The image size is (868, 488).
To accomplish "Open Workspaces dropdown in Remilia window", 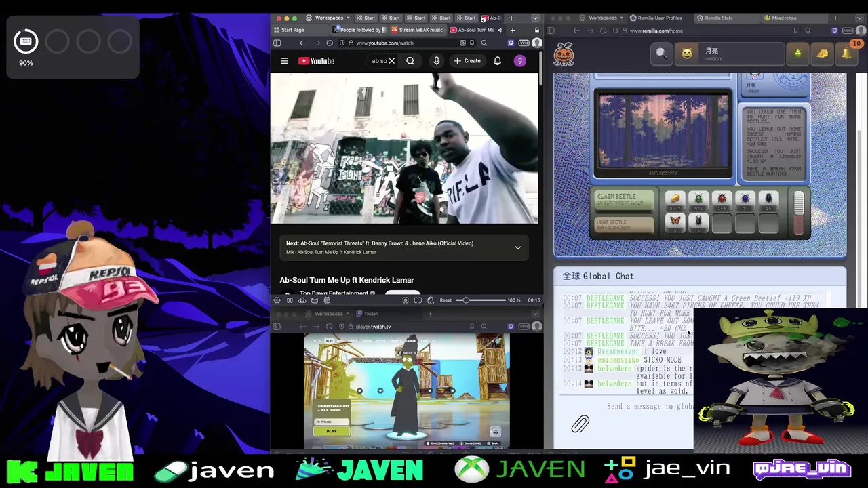I will point(602,18).
